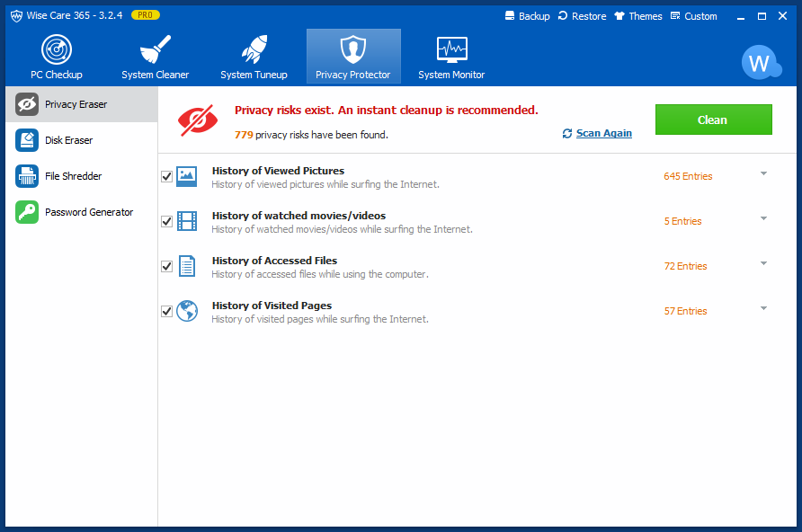The width and height of the screenshot is (802, 532).
Task: Click the 645 Entries count
Action: [x=688, y=176]
